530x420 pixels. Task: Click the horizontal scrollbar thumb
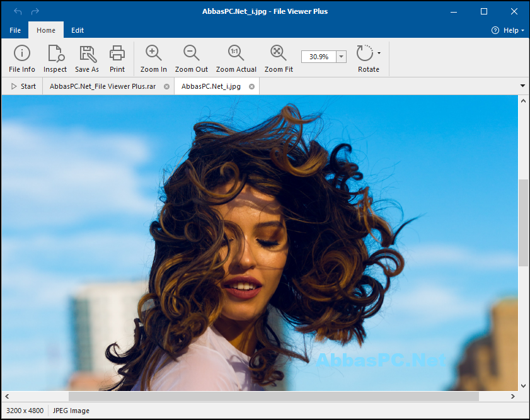click(x=274, y=396)
